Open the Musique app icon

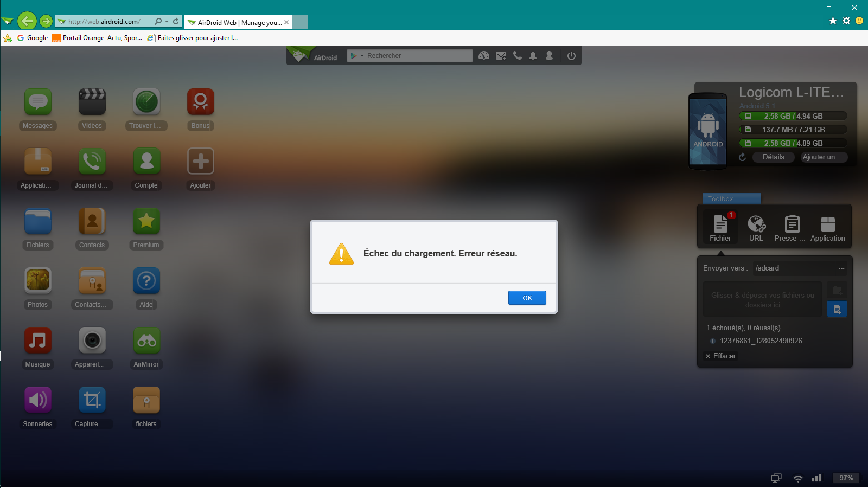38,341
